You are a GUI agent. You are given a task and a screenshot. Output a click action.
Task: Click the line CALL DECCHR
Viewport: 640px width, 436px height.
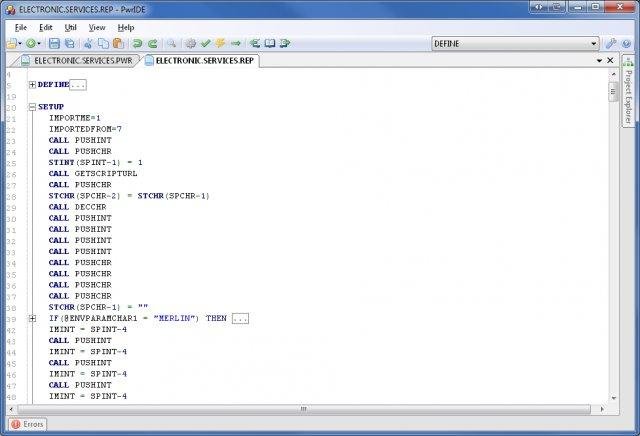coord(78,207)
